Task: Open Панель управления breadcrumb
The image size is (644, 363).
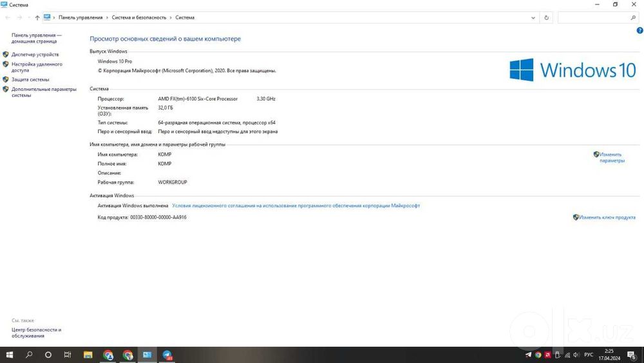Action: (x=80, y=17)
